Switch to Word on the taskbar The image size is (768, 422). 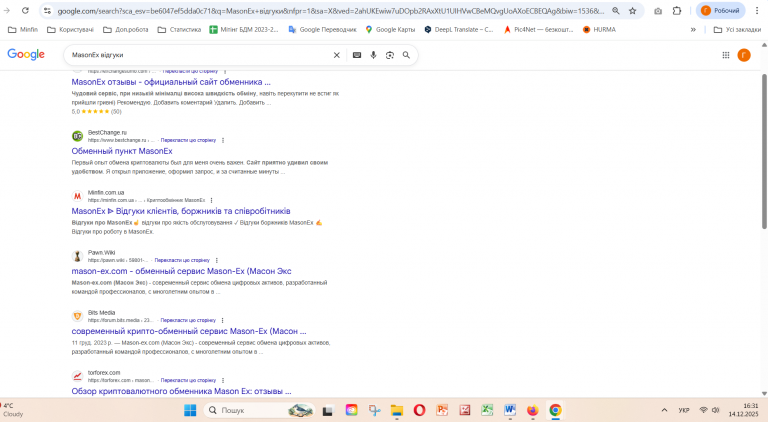click(x=510, y=410)
